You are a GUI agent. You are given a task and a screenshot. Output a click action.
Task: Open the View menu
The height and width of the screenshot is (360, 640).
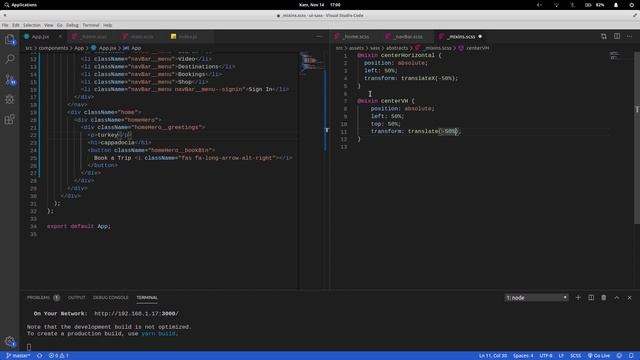click(49, 25)
